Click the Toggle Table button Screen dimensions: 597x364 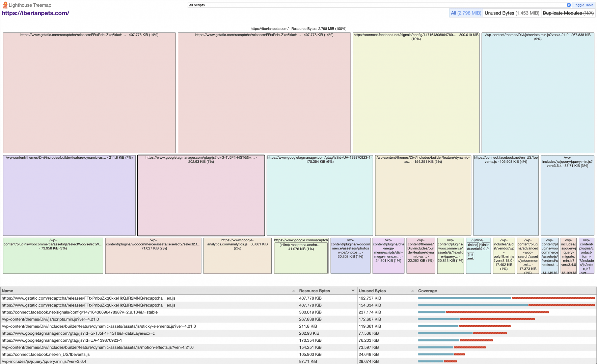(x=584, y=5)
